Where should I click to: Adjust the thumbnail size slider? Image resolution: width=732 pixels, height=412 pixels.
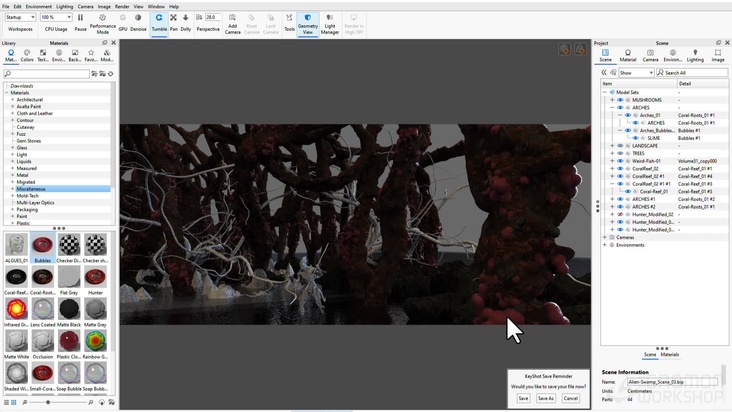tap(48, 402)
